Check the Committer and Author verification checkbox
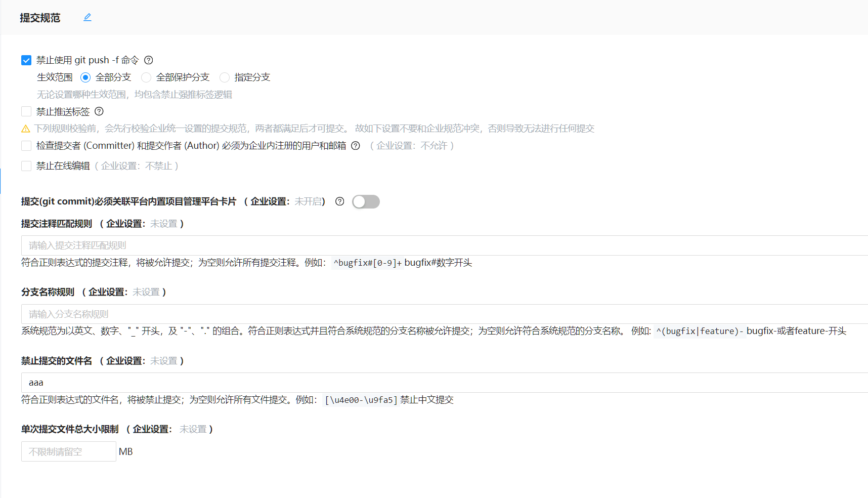Image resolution: width=868 pixels, height=498 pixels. click(x=26, y=146)
